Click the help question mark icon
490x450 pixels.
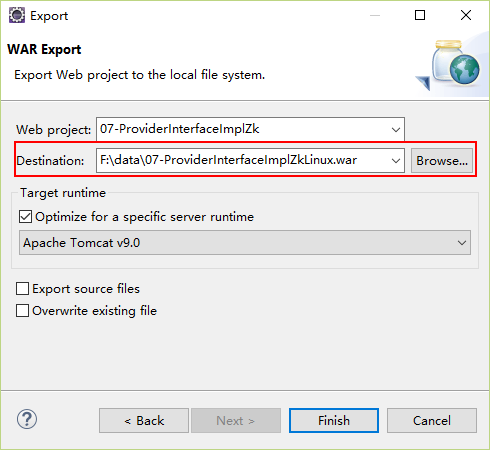point(27,419)
